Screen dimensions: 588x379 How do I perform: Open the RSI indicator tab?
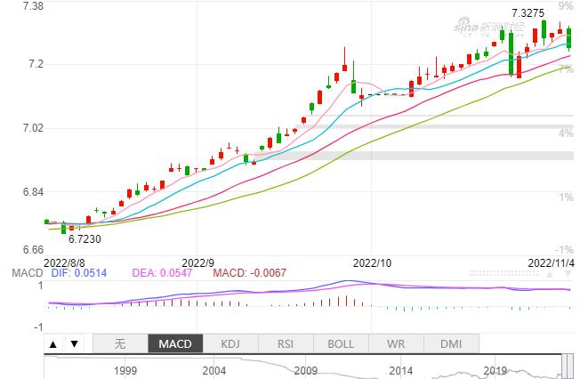pyautogui.click(x=286, y=344)
